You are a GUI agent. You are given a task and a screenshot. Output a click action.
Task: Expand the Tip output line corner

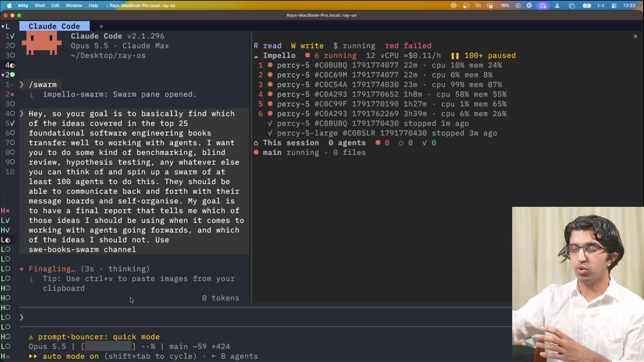(x=32, y=279)
